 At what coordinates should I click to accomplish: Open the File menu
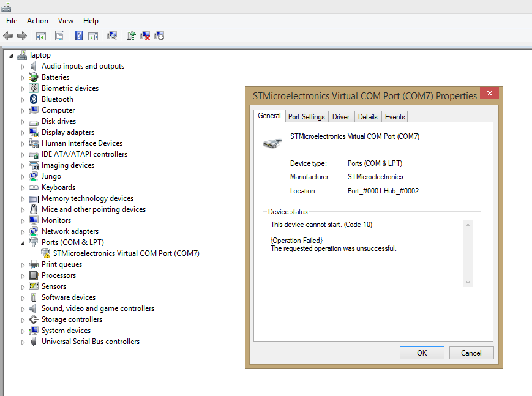12,21
